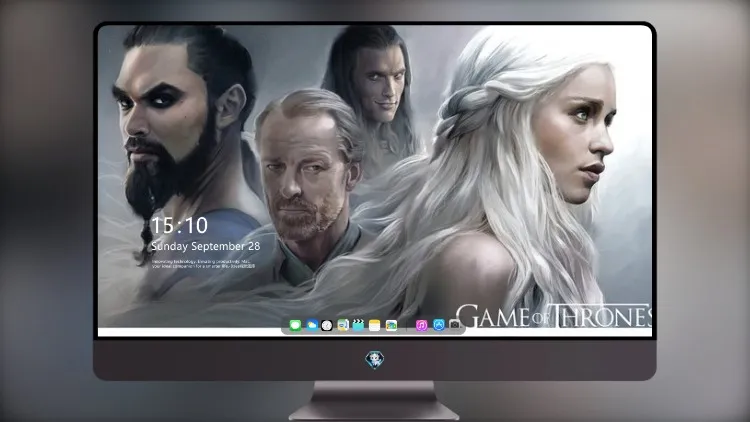Open the blue App Store icon
Image resolution: width=750 pixels, height=422 pixels.
click(x=439, y=325)
